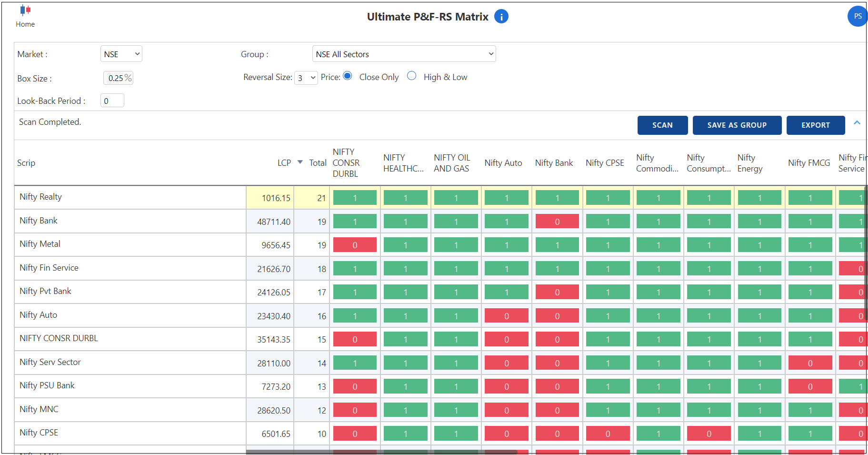Click red 0 cell Nifty CPSE row, Nifty CPSE column
The width and height of the screenshot is (868, 455).
[x=608, y=434]
